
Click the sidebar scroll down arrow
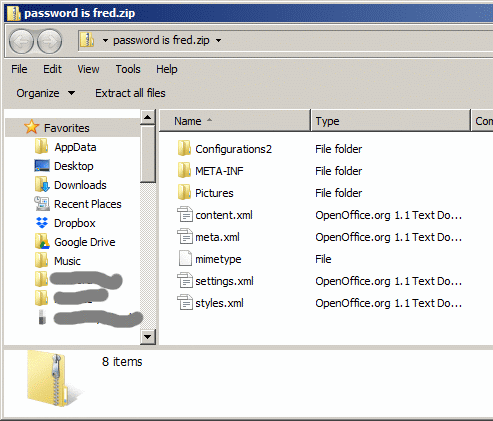coord(147,337)
